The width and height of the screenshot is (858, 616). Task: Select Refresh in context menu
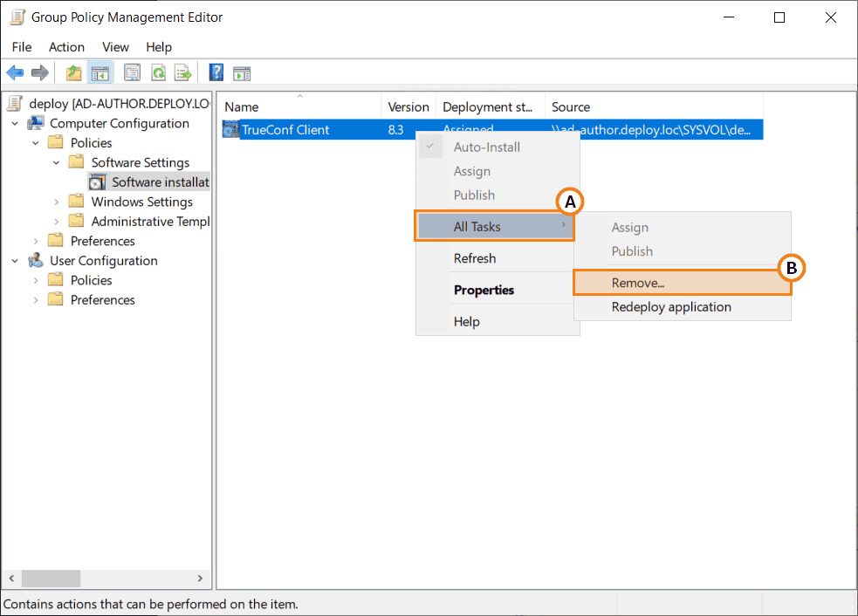(x=498, y=258)
